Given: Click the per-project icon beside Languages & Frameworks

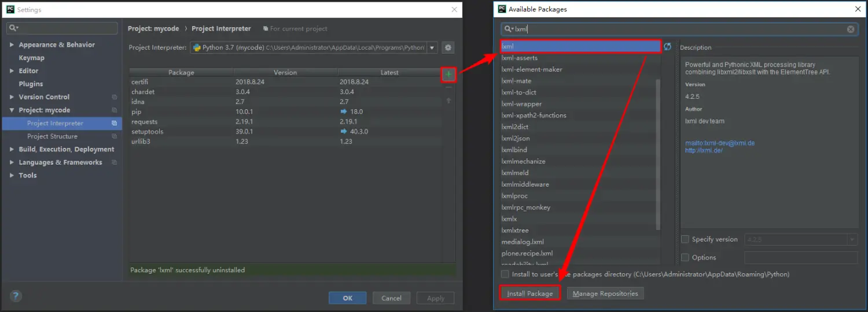Looking at the screenshot, I should [x=114, y=162].
